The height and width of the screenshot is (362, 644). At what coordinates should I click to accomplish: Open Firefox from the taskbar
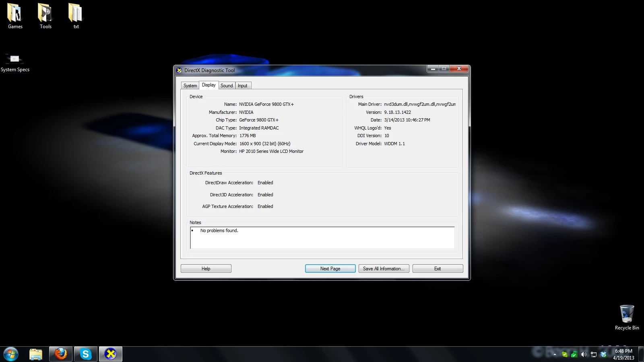(x=61, y=354)
